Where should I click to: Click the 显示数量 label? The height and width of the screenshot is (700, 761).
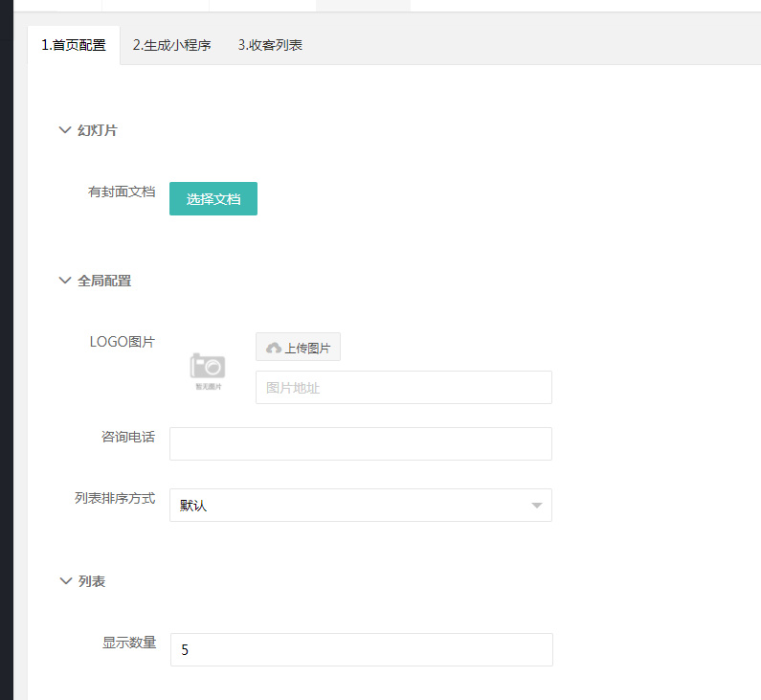[129, 643]
